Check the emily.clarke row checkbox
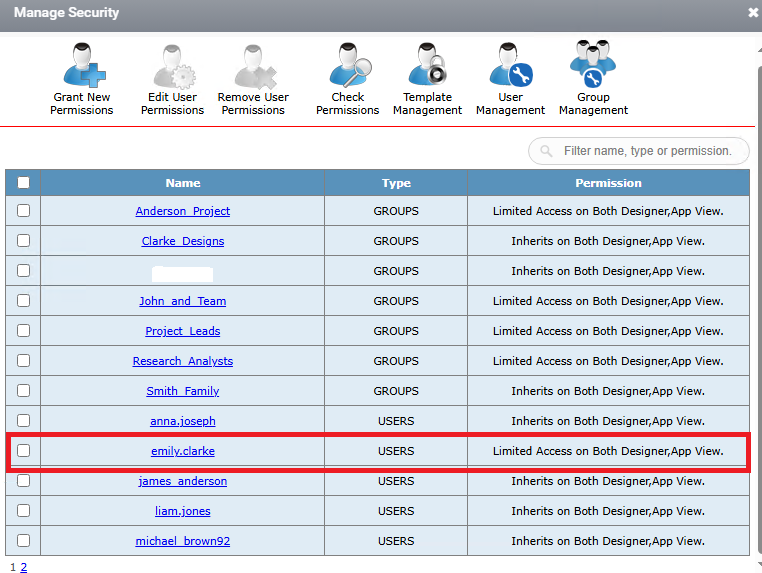 [23, 451]
